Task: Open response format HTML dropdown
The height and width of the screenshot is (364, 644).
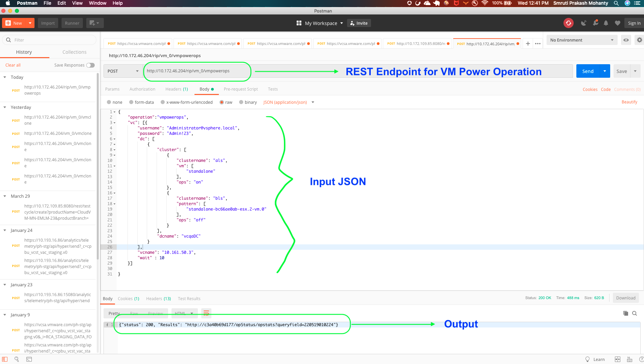Action: 184,313
